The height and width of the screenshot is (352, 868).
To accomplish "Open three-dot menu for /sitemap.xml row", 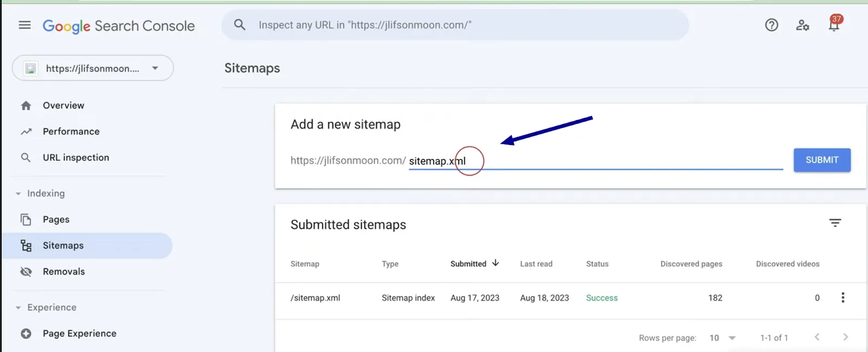I will coord(843,298).
